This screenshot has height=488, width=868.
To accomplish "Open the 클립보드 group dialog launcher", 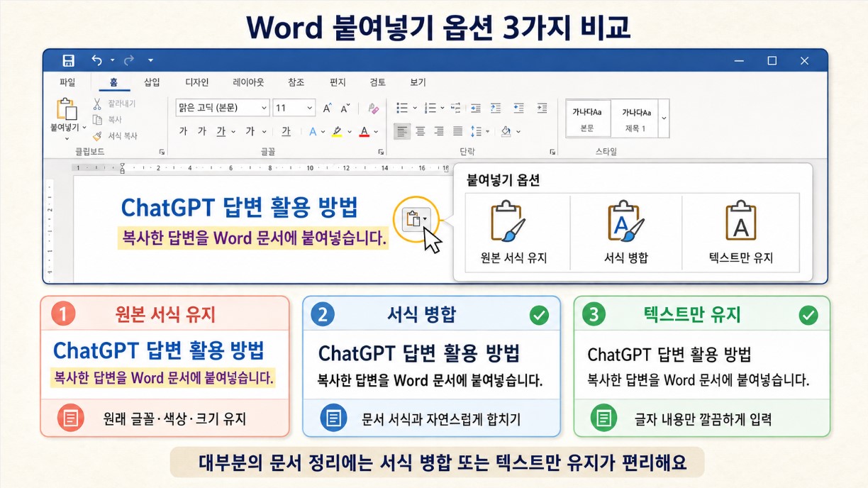I will 162,152.
